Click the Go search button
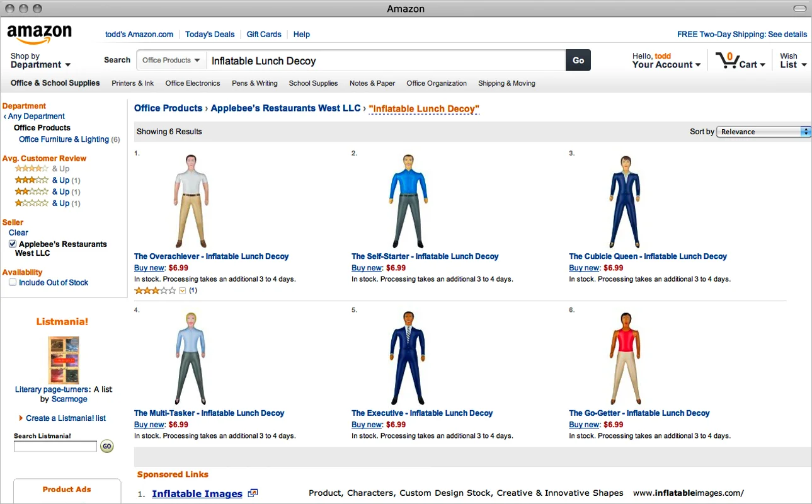 click(x=578, y=60)
